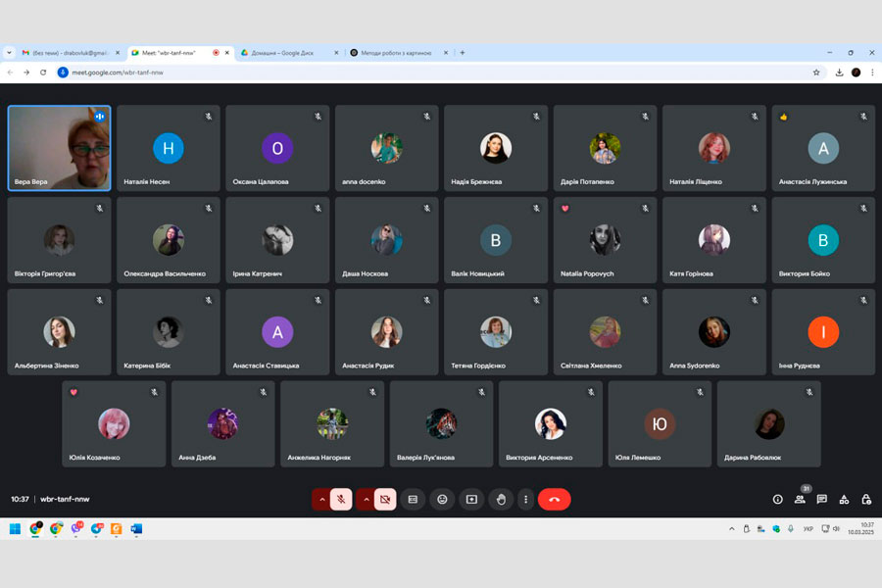The image size is (882, 588).
Task: Show the participants list with 31 badge
Action: 800,499
